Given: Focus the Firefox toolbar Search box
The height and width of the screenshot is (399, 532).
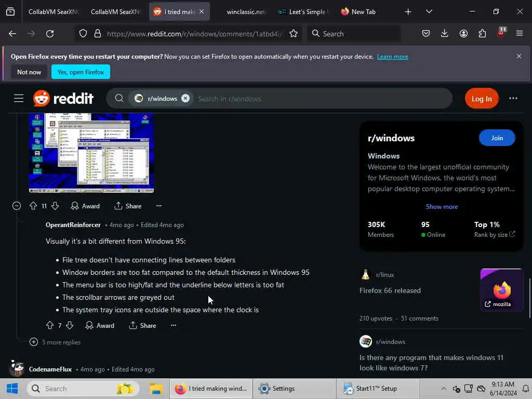Looking at the screenshot, I should pyautogui.click(x=353, y=34).
